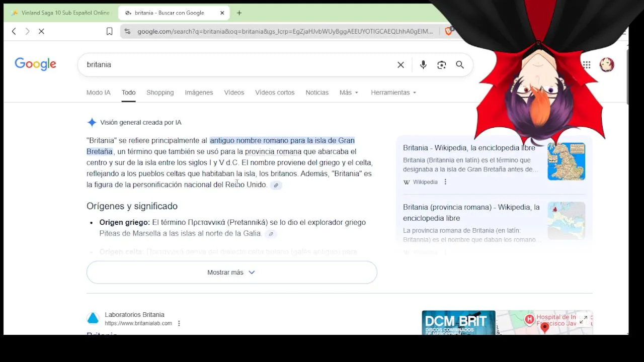Click the Origen griego bullet text

pos(232,228)
